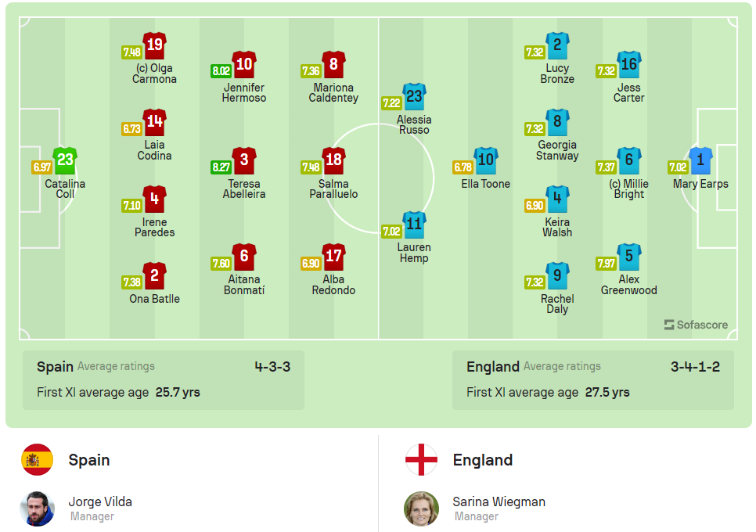Select Olga Carmona's number 19 jersey
The image size is (756, 532).
(x=154, y=45)
